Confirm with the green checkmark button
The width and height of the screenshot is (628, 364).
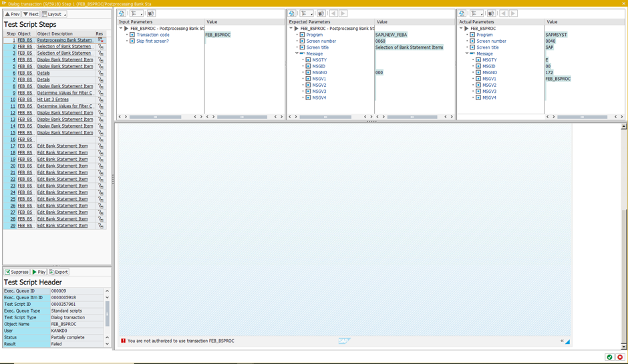609,357
